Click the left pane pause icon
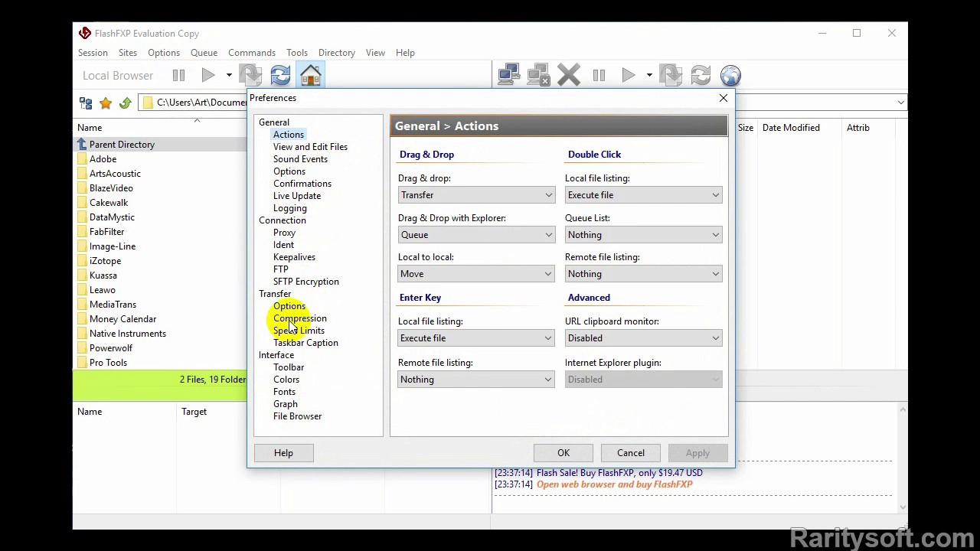Viewport: 980px width, 551px height. (x=178, y=75)
